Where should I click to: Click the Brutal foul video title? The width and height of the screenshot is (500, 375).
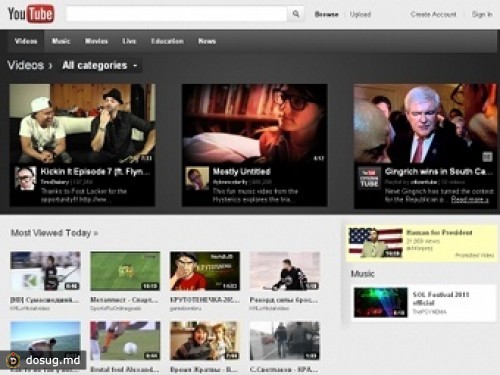(125, 369)
